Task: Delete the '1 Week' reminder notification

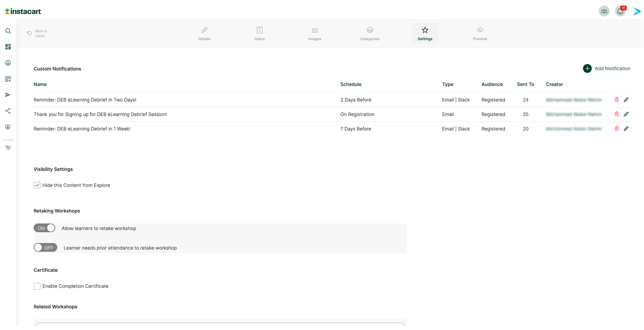Action: click(x=617, y=129)
